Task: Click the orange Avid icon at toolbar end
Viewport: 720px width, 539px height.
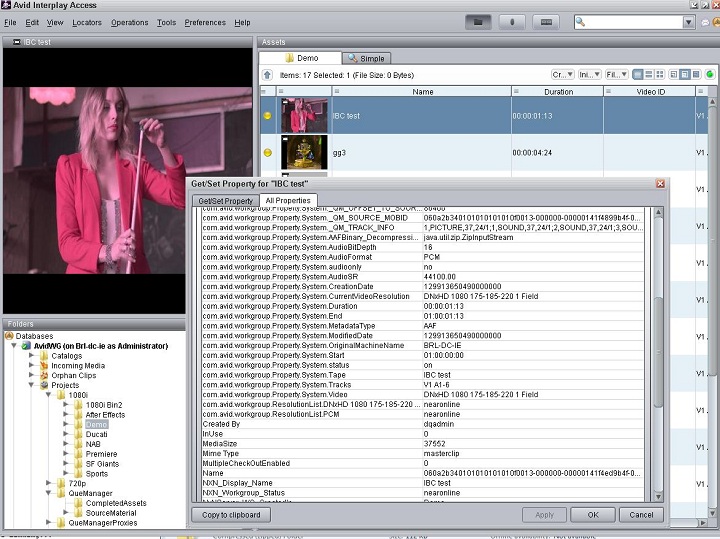Action: (x=716, y=22)
